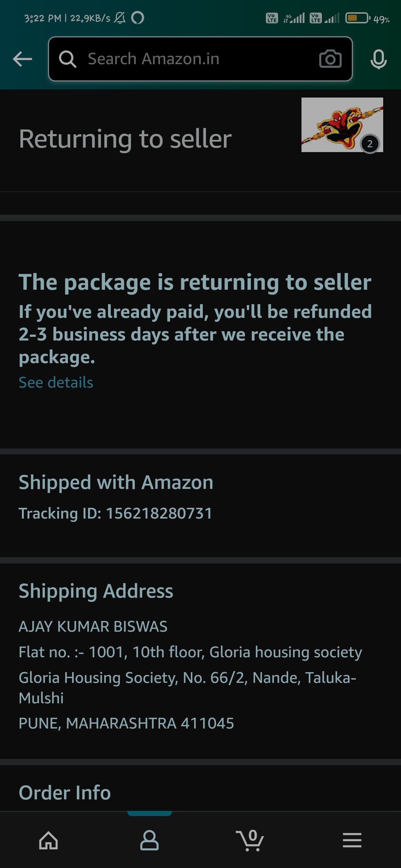
Task: Tap the Shipped with Amazon heading
Action: tap(116, 482)
